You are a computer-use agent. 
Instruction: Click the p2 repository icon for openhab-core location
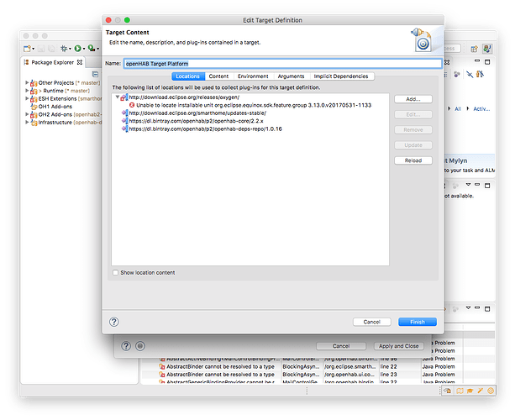(124, 120)
